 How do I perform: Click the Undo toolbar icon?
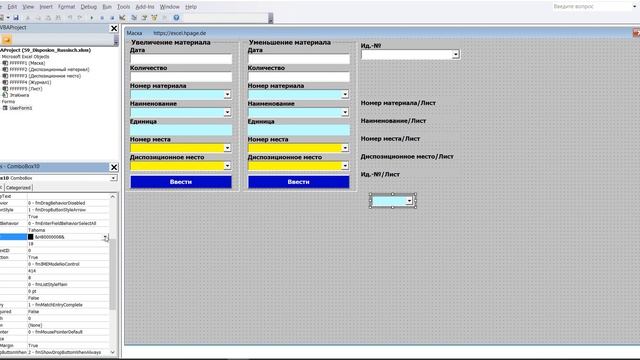pos(70,18)
